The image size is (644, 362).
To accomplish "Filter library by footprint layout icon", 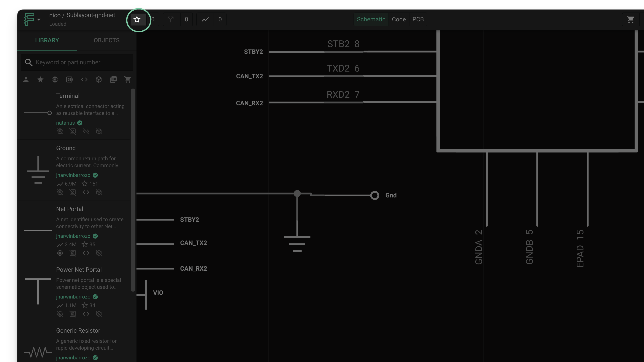I will (x=70, y=79).
